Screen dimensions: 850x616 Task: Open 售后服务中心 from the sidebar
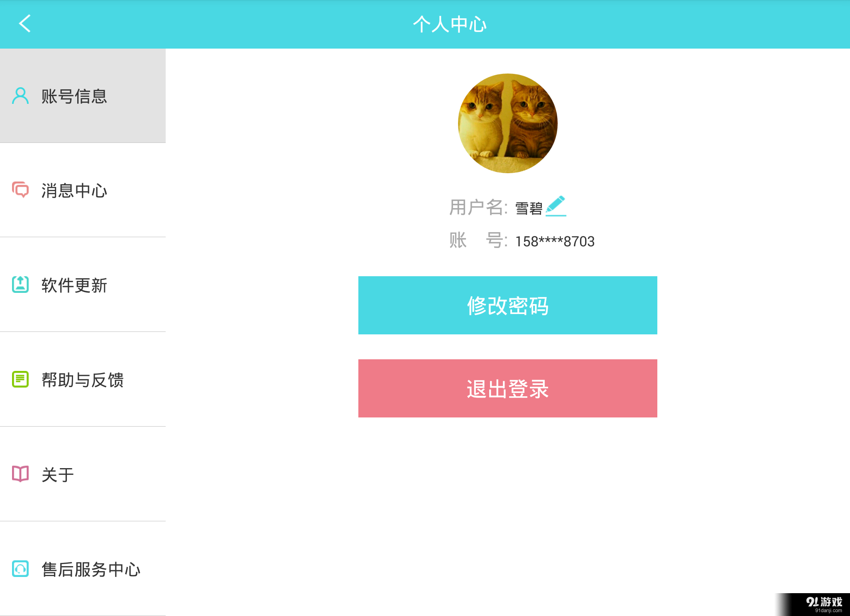pos(91,569)
